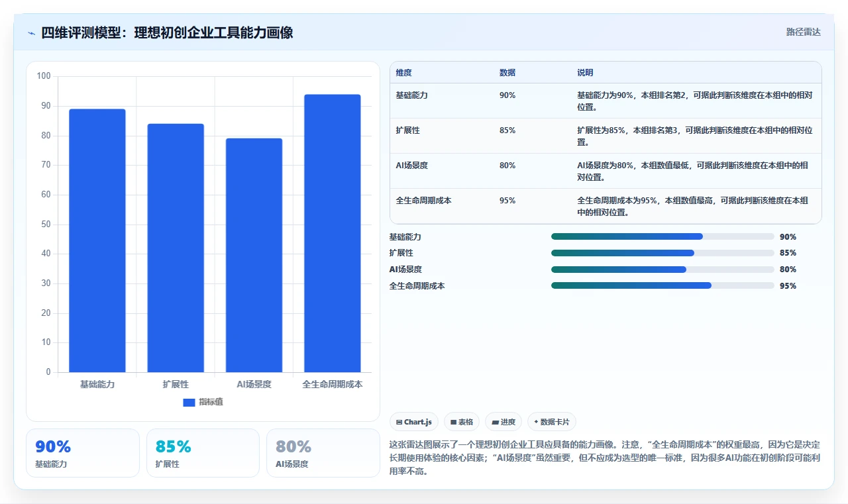Click the 基础能力 x-axis label
The height and width of the screenshot is (504, 848).
(x=97, y=384)
